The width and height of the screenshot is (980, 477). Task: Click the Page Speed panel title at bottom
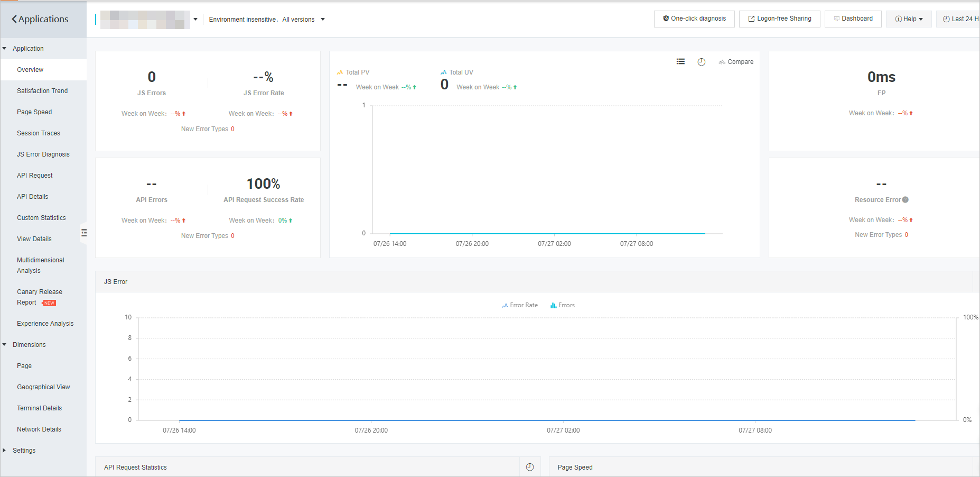pyautogui.click(x=575, y=467)
